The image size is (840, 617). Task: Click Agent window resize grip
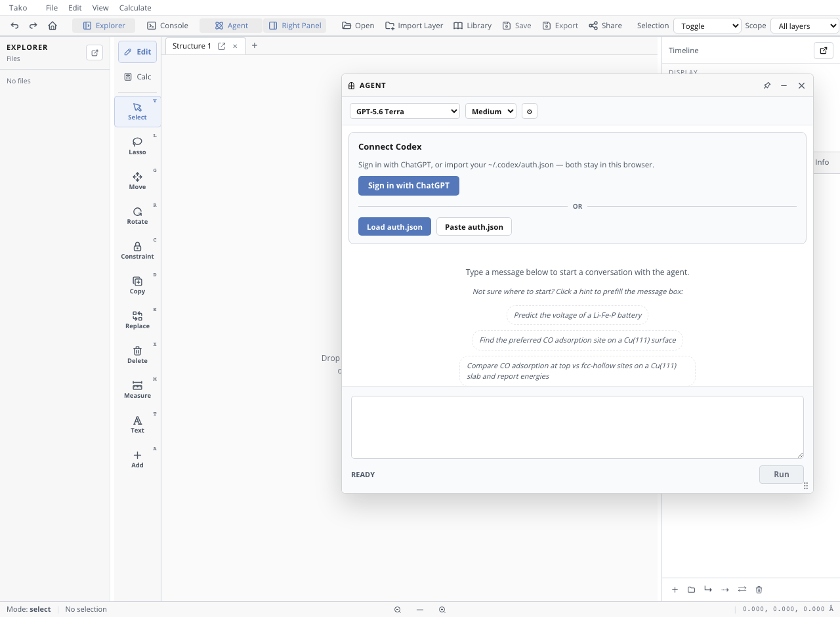pos(806,486)
